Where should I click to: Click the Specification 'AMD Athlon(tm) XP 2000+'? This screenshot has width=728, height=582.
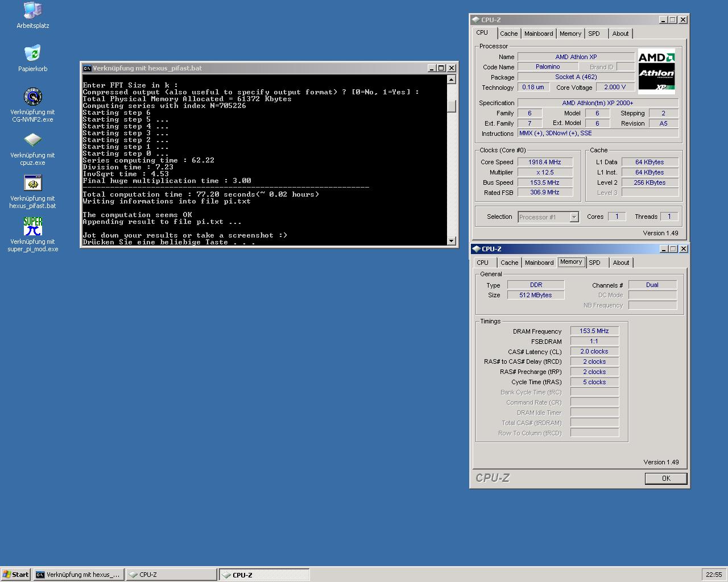click(x=598, y=103)
